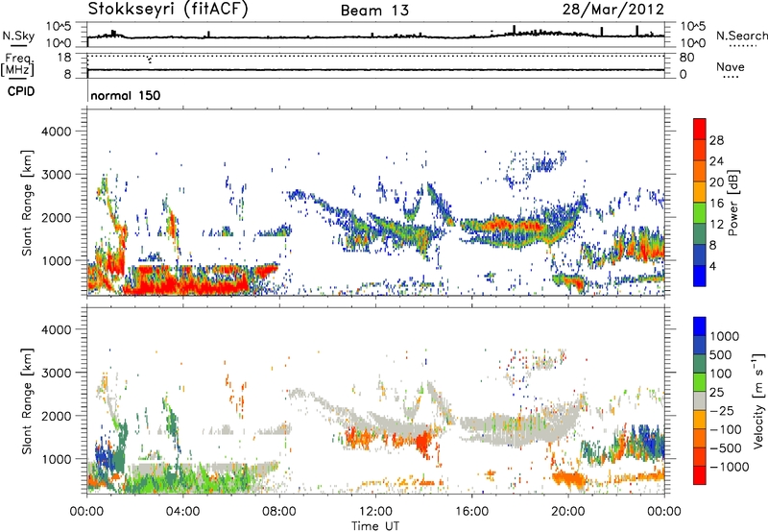Click the CPID row label
Viewport: 768px width, 532px height.
[x=21, y=91]
